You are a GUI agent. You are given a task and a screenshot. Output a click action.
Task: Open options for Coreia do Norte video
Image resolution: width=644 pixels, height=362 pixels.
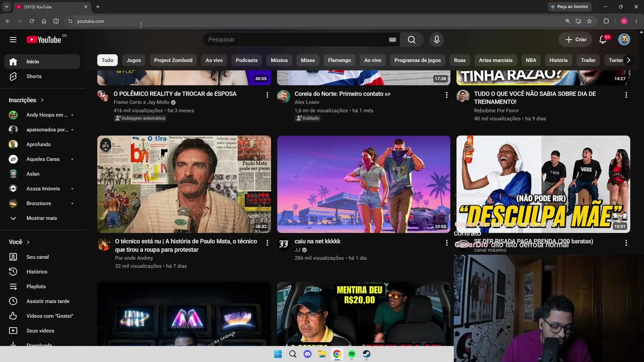[446, 95]
